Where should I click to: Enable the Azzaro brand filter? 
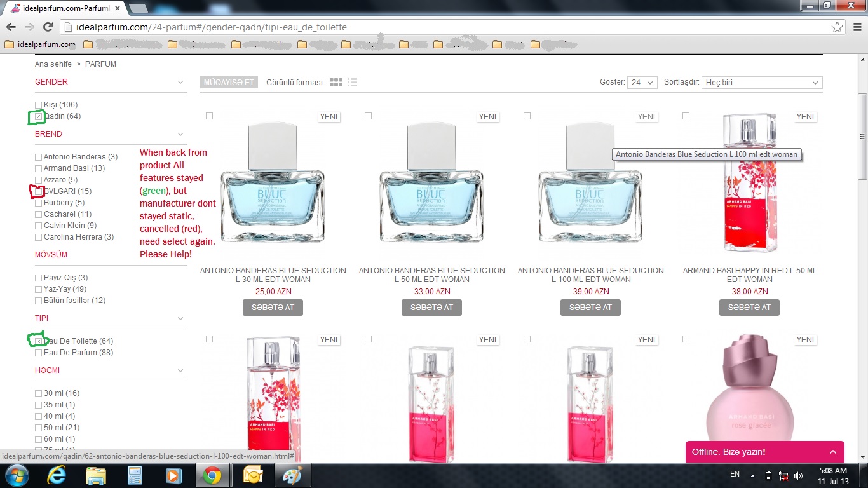tap(39, 180)
